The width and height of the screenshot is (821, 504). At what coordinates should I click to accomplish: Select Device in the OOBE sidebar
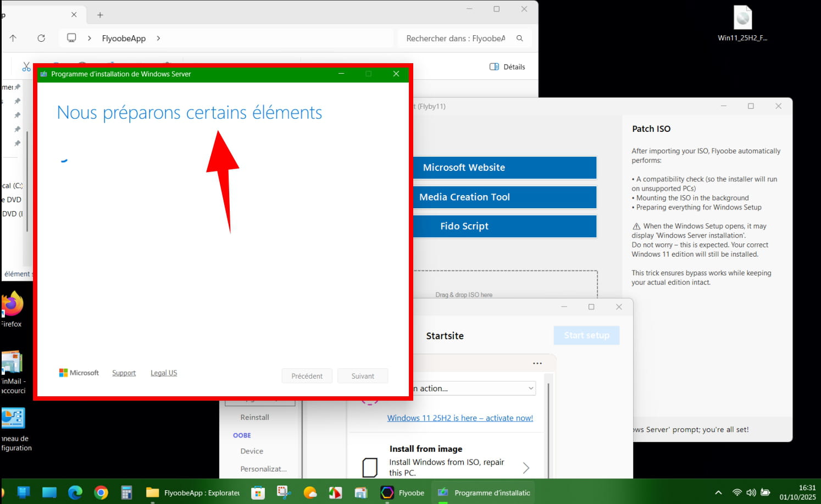click(252, 451)
